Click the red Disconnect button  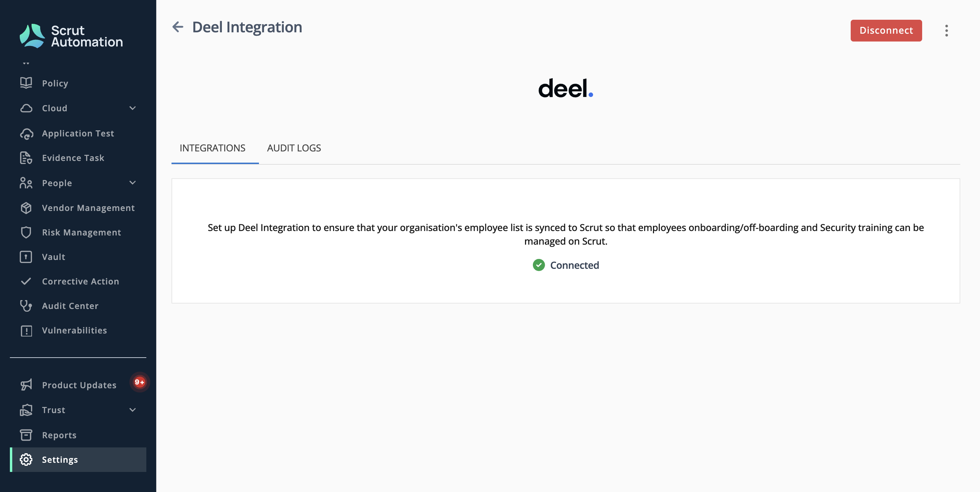pos(886,30)
